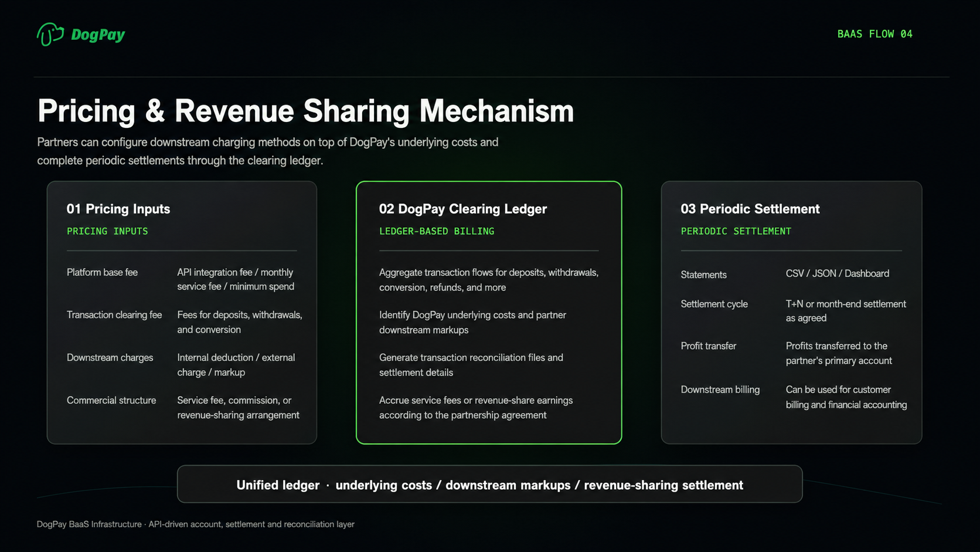Image resolution: width=980 pixels, height=552 pixels.
Task: Click the green uppercase PRICING INPUTS label
Action: [x=107, y=231]
